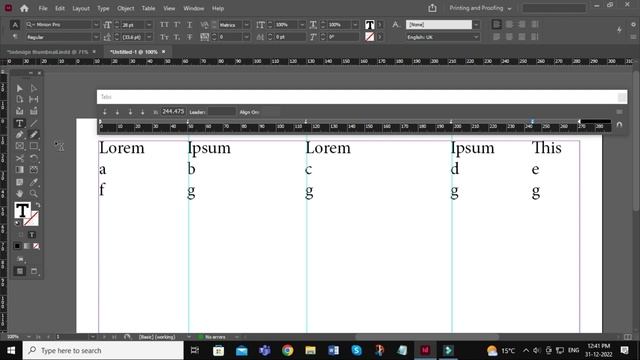This screenshot has height=360, width=640.
Task: Click the InDesign Home icon
Action: pos(24,8)
